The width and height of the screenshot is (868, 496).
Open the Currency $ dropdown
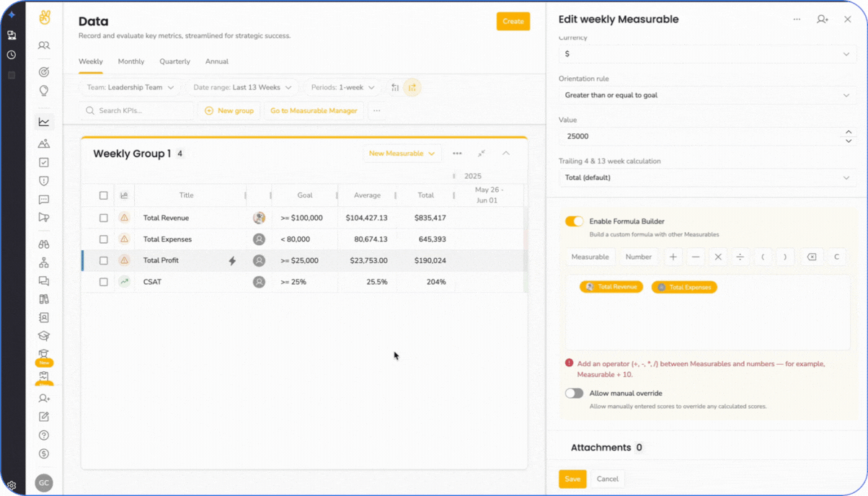(707, 54)
